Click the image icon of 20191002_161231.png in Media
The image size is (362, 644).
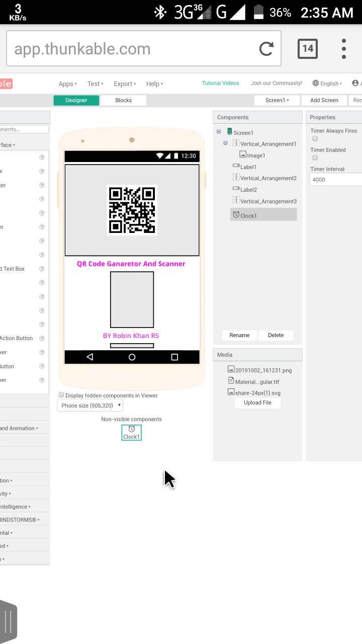click(231, 369)
